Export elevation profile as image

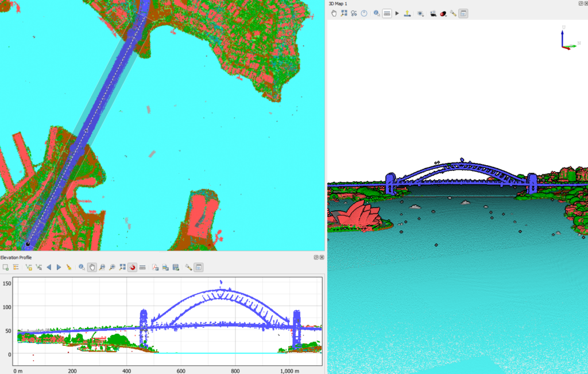[165, 267]
